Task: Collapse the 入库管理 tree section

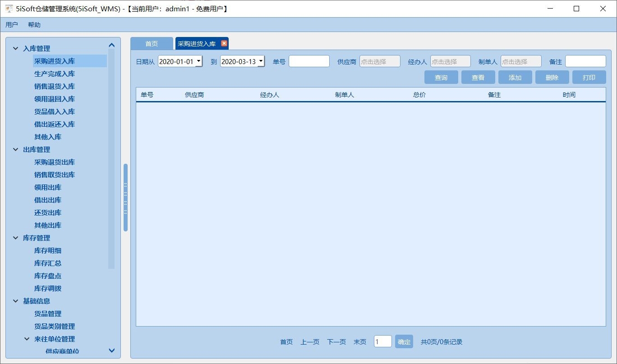Action: 15,48
